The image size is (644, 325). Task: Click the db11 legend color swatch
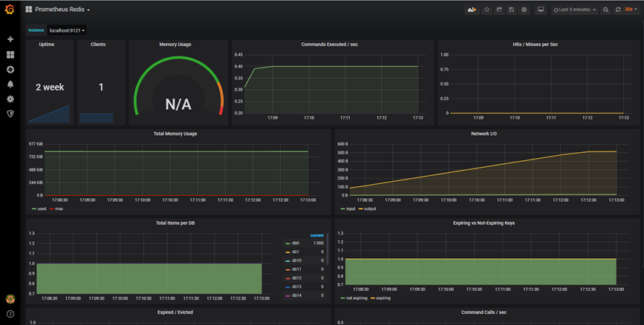pyautogui.click(x=288, y=269)
